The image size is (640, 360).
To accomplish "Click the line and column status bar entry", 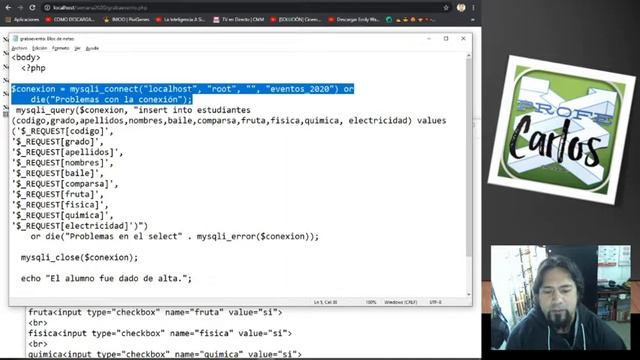I will click(x=325, y=302).
